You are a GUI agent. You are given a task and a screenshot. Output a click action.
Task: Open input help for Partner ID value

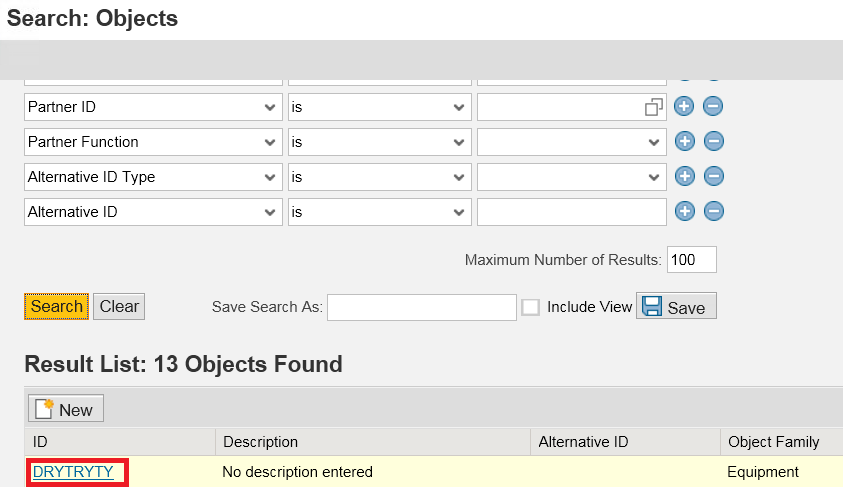coord(653,107)
